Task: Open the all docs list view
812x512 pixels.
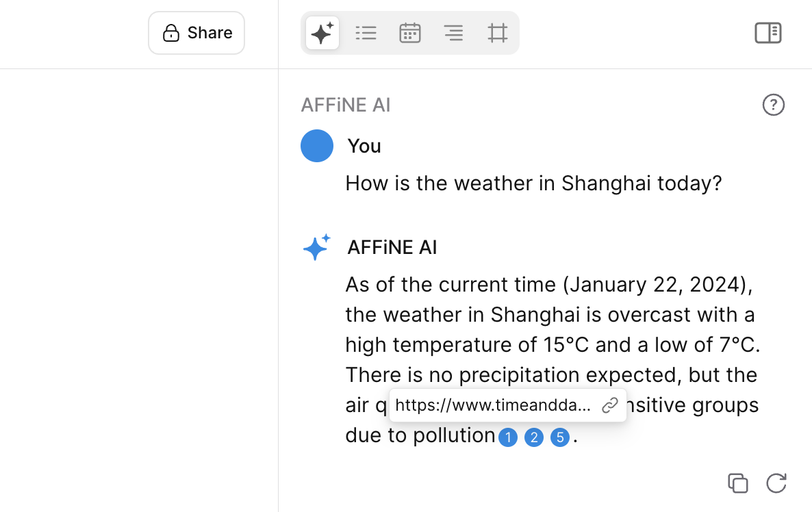Action: 366,32
